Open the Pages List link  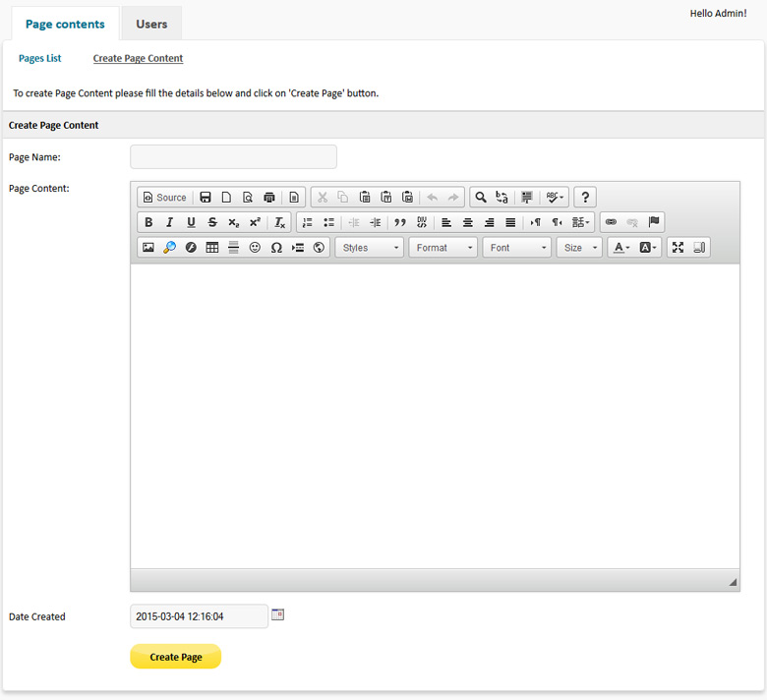tap(40, 58)
